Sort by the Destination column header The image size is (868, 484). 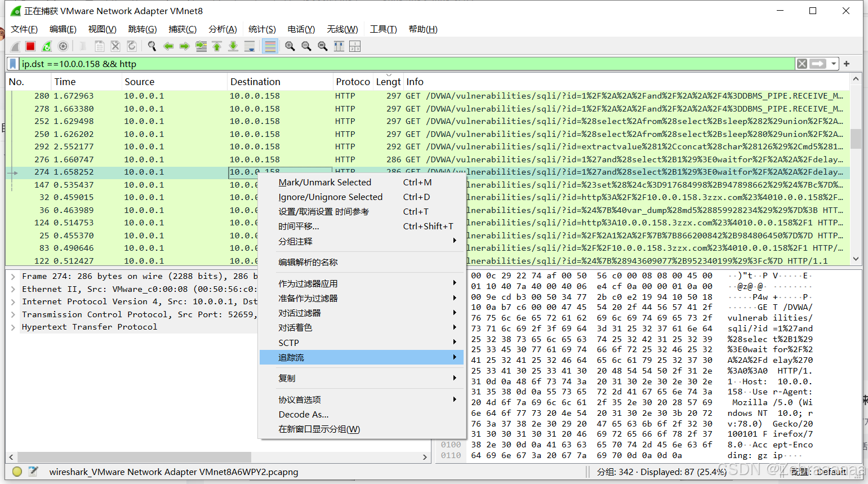click(x=280, y=82)
